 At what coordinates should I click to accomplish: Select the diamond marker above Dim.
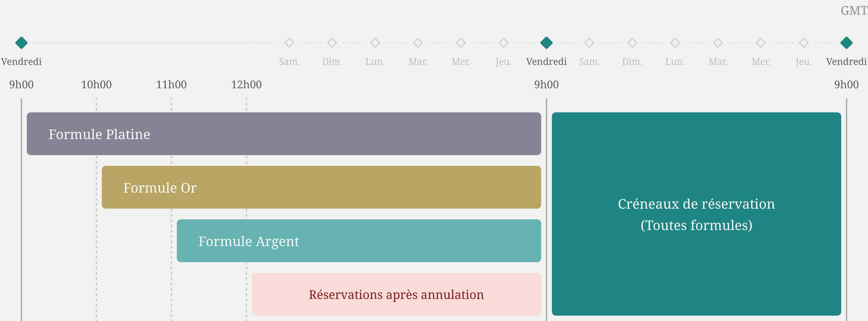332,43
